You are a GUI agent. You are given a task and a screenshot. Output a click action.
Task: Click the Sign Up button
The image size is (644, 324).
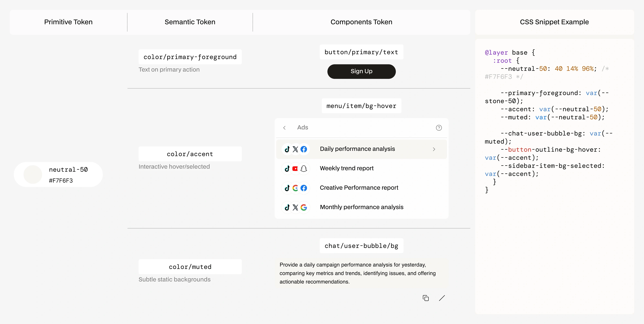(x=361, y=71)
